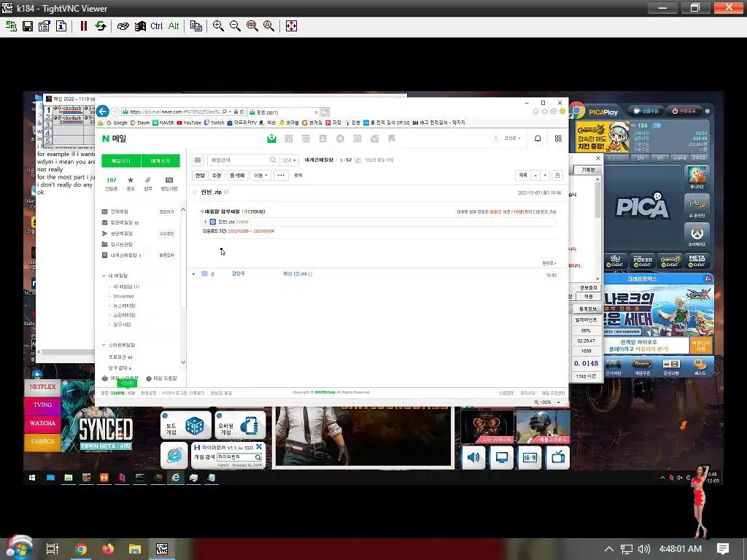
Task: Click the green Refresh screen icon
Action: [101, 26]
